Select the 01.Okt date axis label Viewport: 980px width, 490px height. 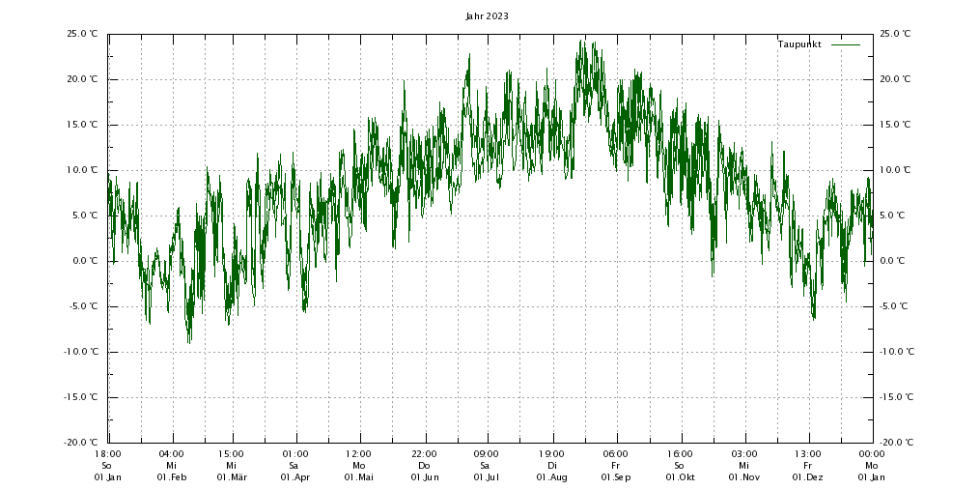click(679, 477)
